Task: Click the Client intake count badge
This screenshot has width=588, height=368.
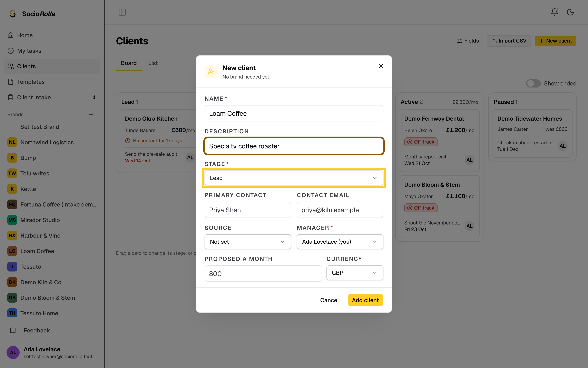Action: (x=94, y=97)
